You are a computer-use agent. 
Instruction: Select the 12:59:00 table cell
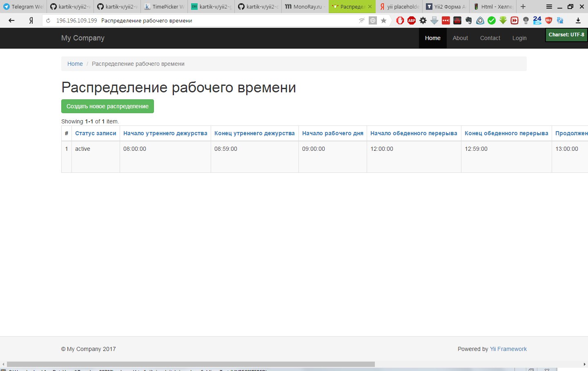click(507, 157)
